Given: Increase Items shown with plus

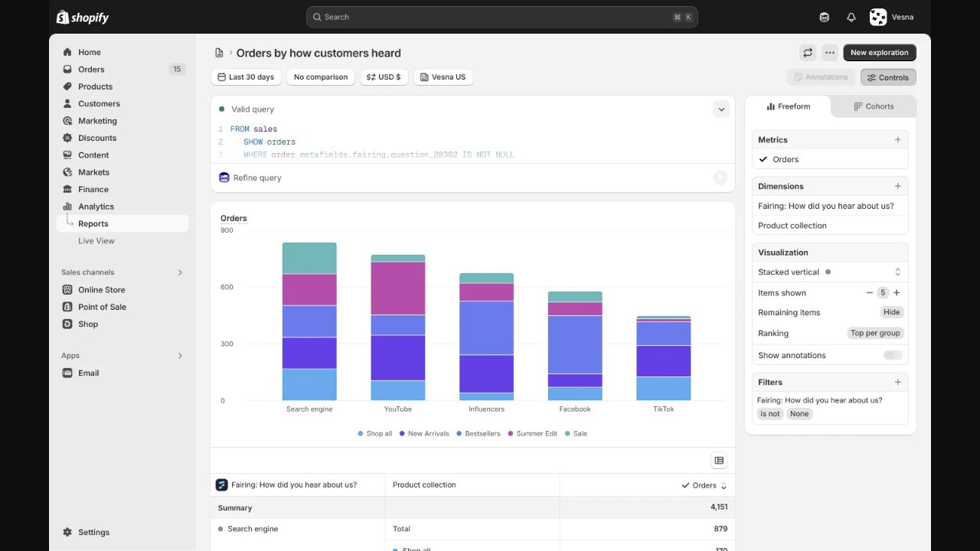Looking at the screenshot, I should click(x=897, y=292).
